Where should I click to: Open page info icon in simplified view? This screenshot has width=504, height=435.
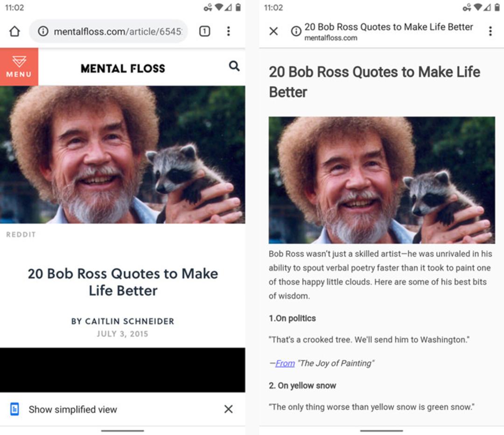click(x=296, y=31)
